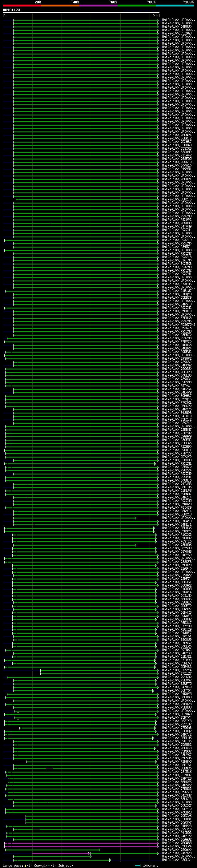Screen dimensions: 197x868
Task: Select hit label UniRef100_D0A307
Action: (177, 822)
